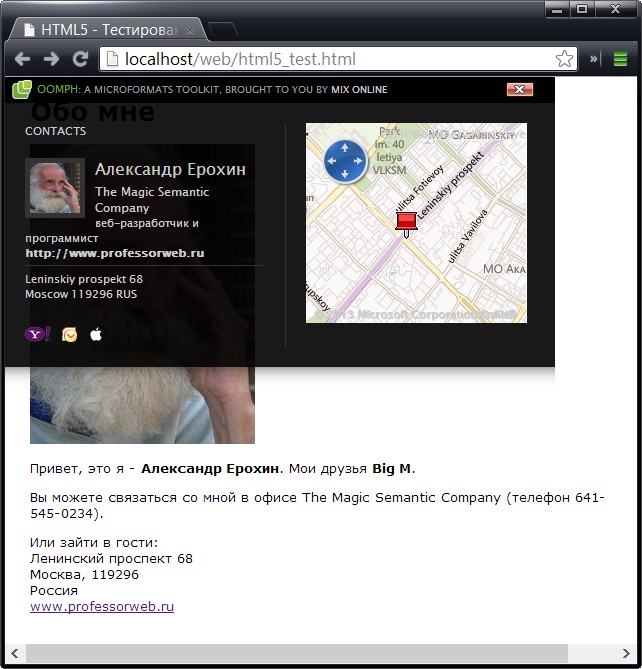Pan the map right with right arrow
Image resolution: width=642 pixels, height=669 pixels.
358,161
